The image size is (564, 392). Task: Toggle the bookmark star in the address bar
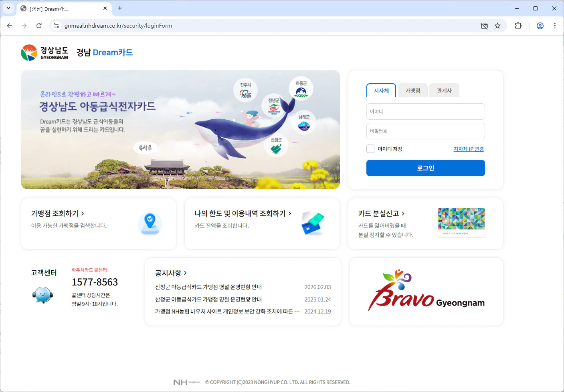coord(497,25)
